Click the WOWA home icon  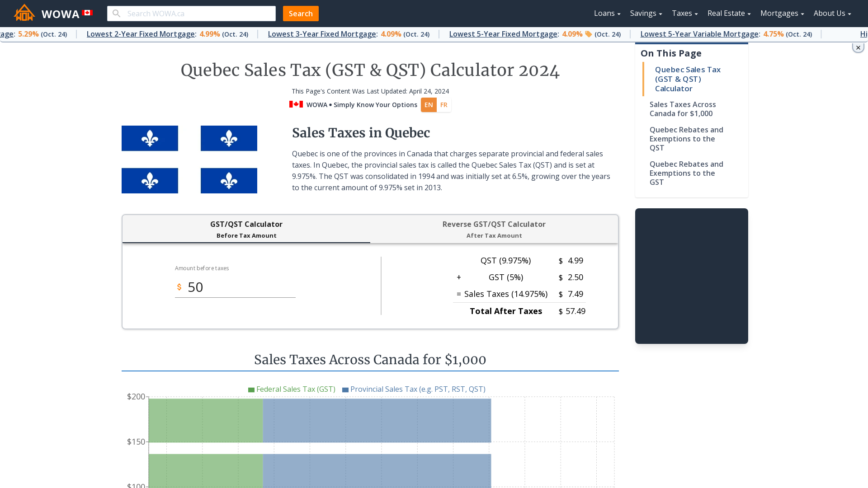[x=24, y=13]
